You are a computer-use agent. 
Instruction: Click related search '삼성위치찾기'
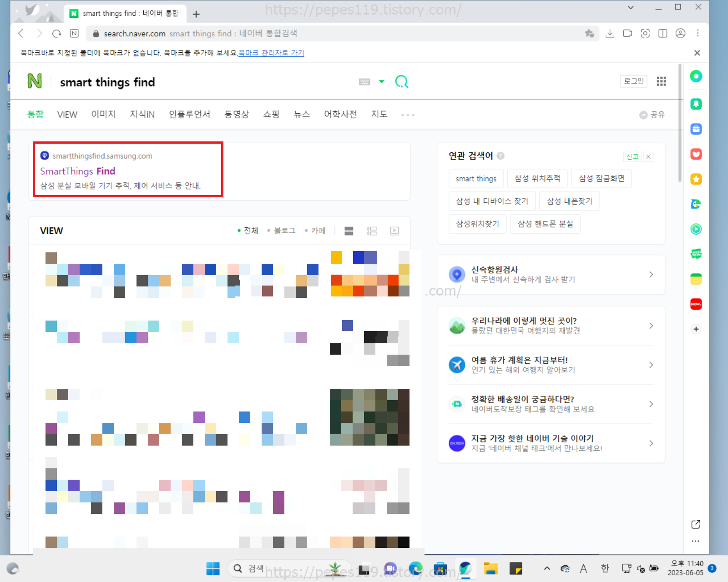pos(478,224)
